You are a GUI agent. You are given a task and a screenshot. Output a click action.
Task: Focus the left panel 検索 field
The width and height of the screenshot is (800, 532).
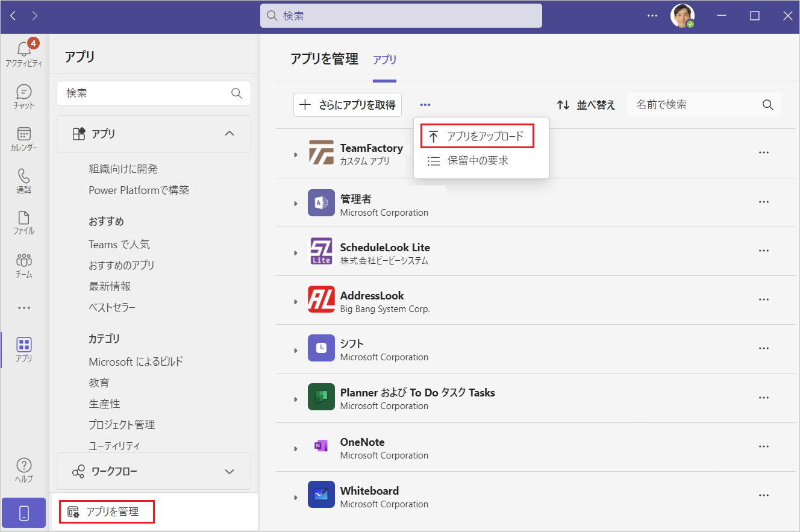pos(154,93)
